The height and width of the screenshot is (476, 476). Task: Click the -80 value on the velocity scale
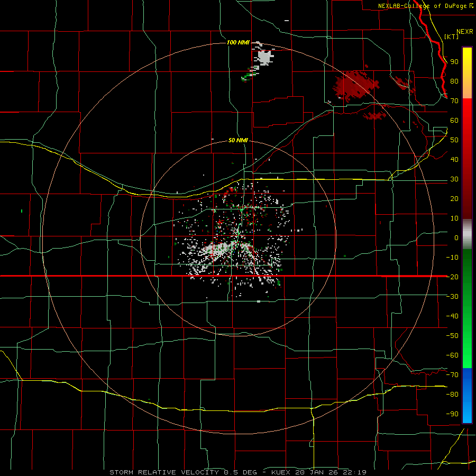coord(452,395)
